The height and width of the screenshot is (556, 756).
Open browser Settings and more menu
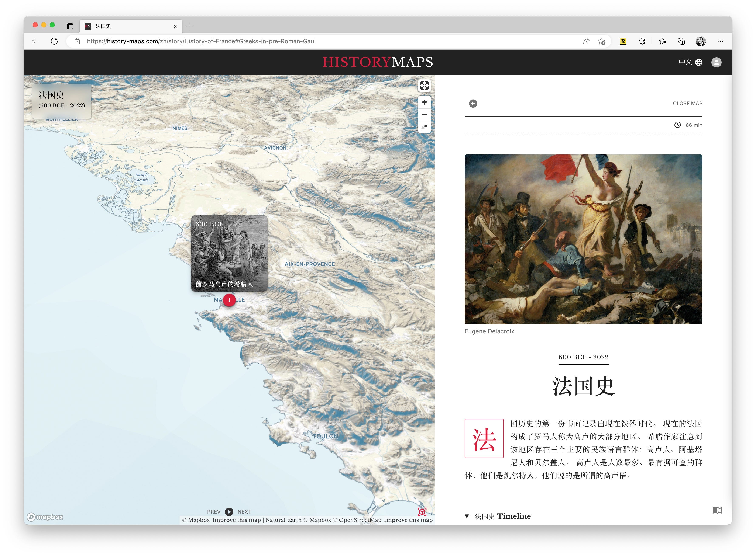[720, 41]
